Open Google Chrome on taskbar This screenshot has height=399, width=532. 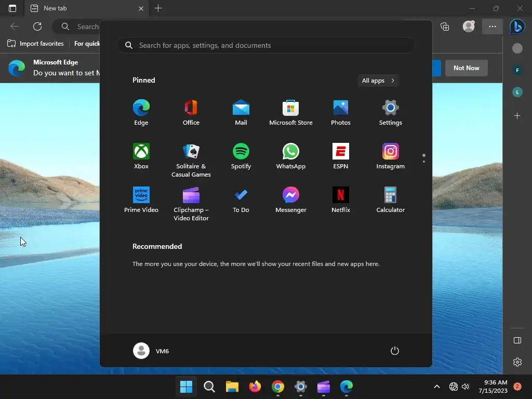click(278, 387)
